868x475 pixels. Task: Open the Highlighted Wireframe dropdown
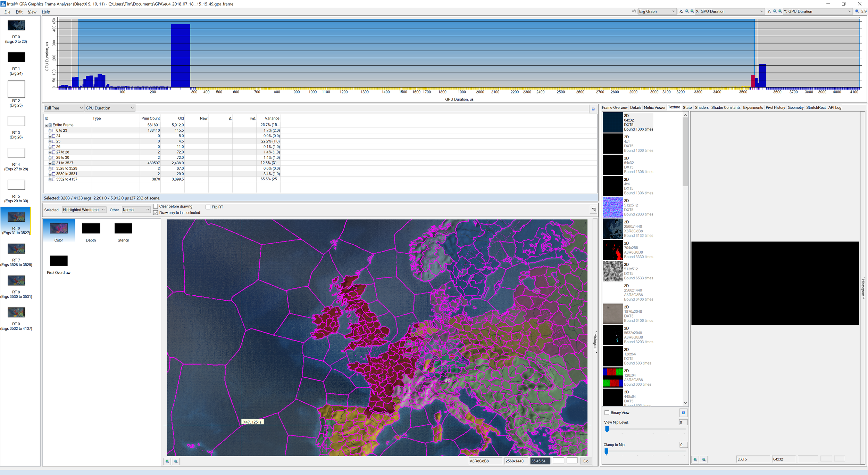(x=84, y=210)
